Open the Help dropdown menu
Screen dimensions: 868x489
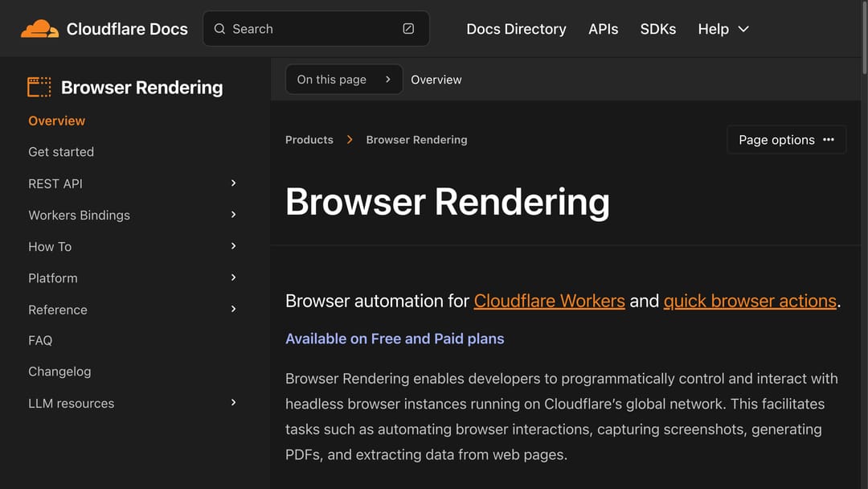click(x=723, y=29)
